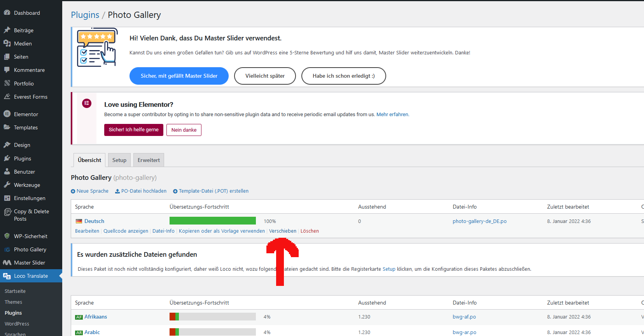The height and width of the screenshot is (336, 644).
Task: Click the Afrikaans 4% progress bar
Action: coord(213,317)
